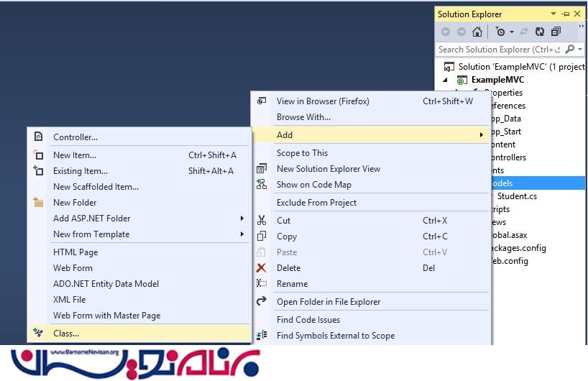
Task: Expand the New from Template submenu arrow
Action: (242, 234)
